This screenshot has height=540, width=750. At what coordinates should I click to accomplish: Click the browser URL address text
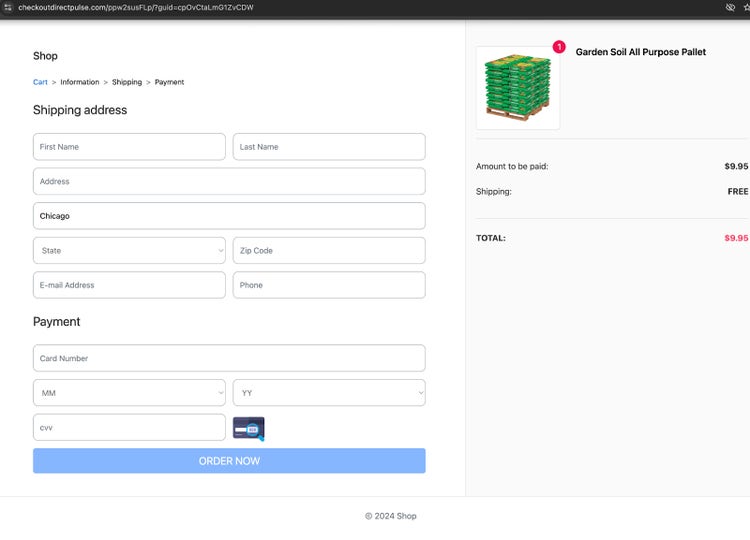(x=135, y=7)
